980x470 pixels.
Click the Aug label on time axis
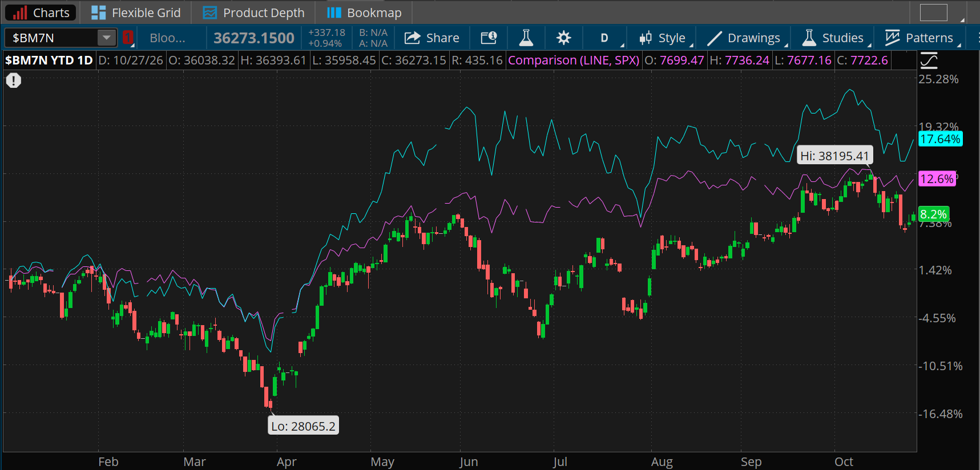click(x=662, y=461)
